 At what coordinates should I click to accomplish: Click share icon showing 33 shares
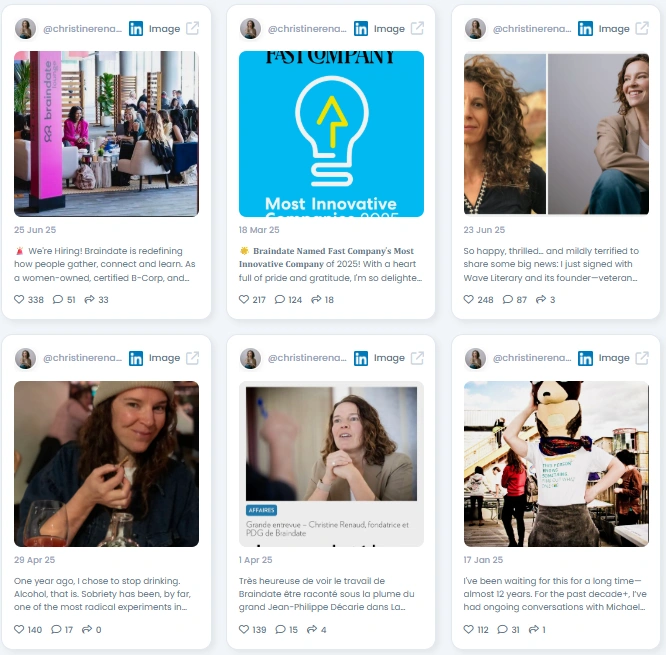[x=89, y=299]
